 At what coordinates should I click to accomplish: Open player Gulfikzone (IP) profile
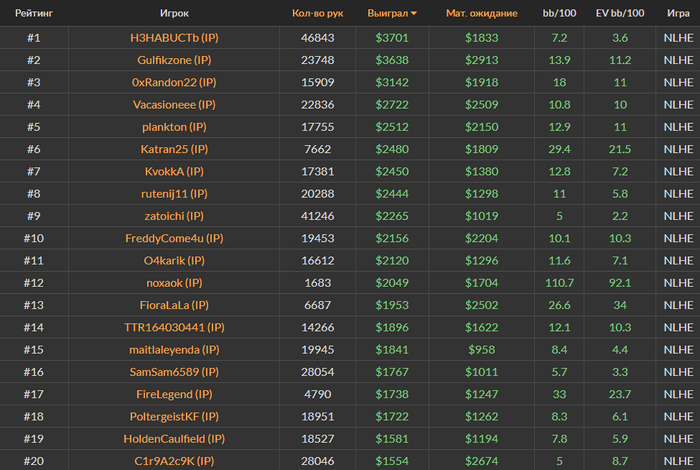click(174, 60)
